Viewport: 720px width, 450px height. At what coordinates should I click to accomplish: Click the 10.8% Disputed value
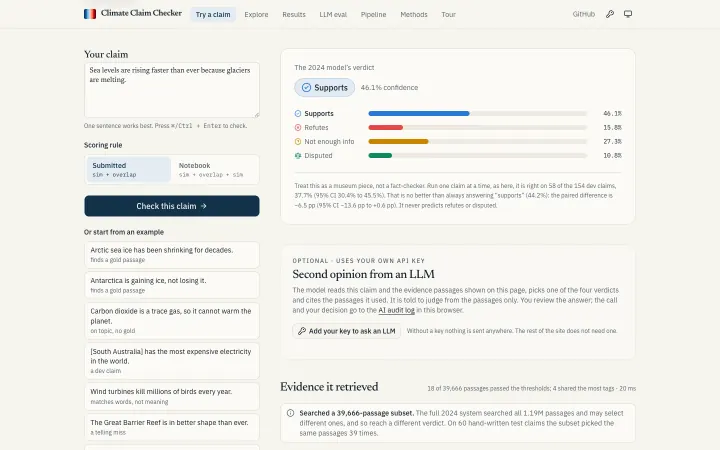point(612,156)
